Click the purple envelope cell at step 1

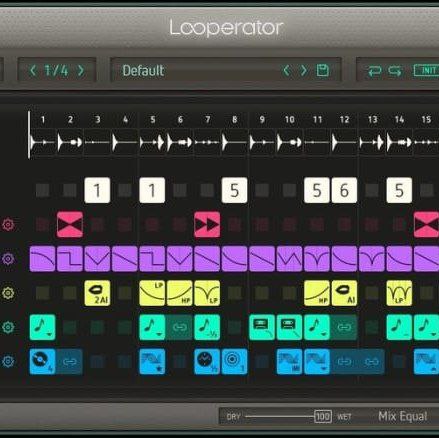(x=42, y=259)
